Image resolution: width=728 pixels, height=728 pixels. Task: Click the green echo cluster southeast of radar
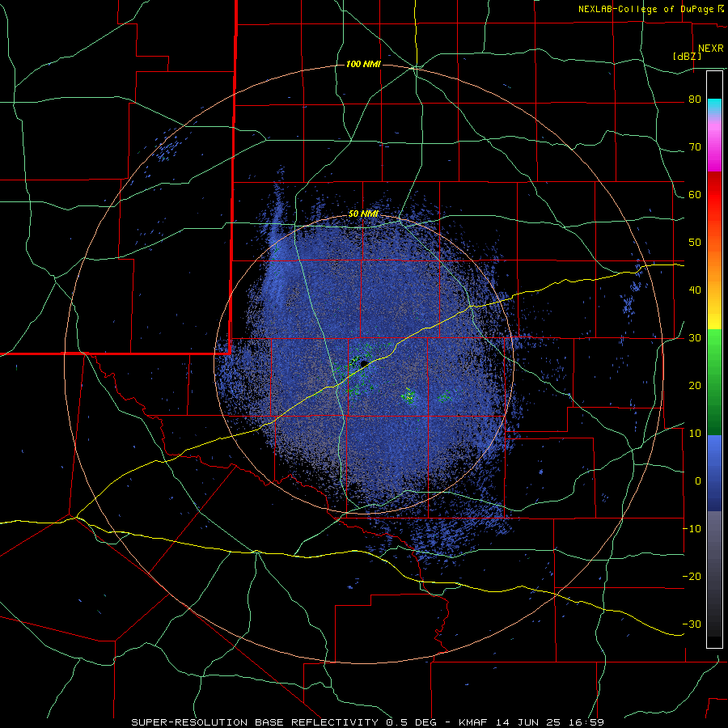click(409, 396)
